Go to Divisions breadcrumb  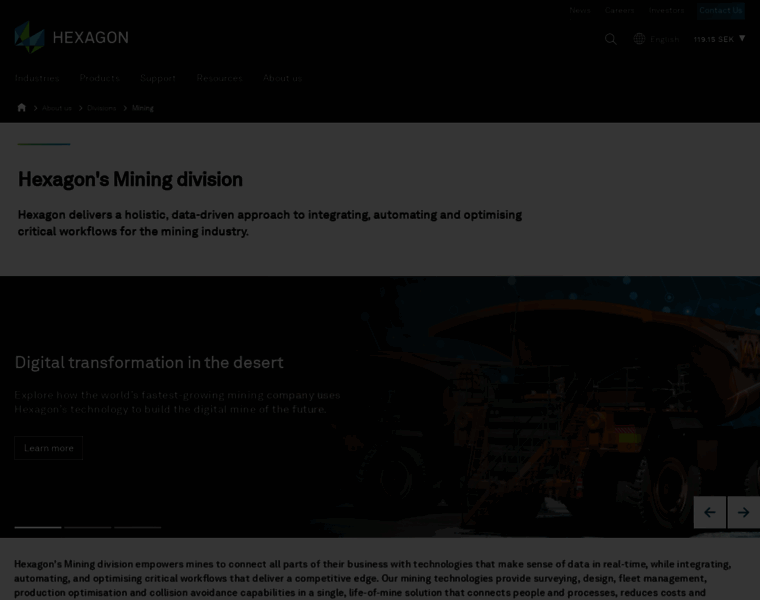pos(102,108)
